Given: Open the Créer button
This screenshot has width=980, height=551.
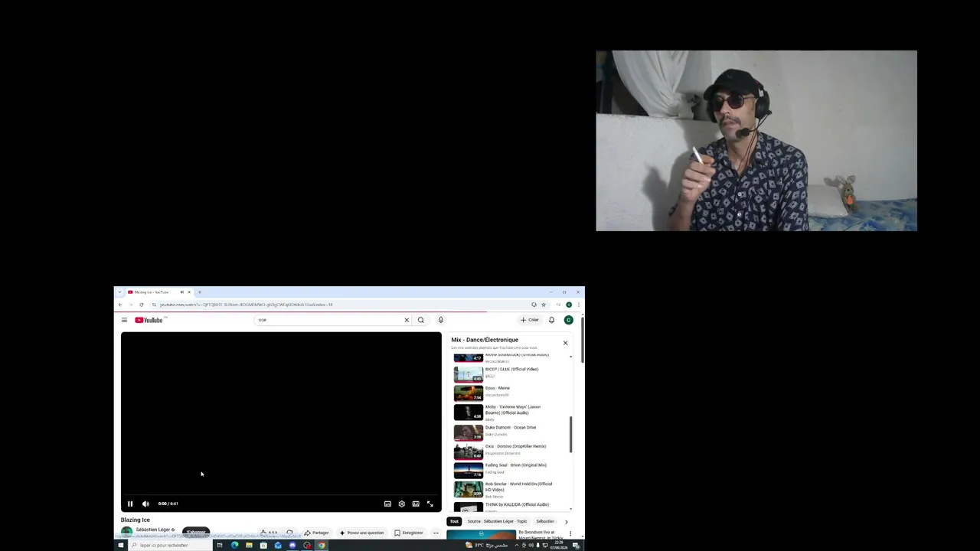Looking at the screenshot, I should tap(530, 320).
